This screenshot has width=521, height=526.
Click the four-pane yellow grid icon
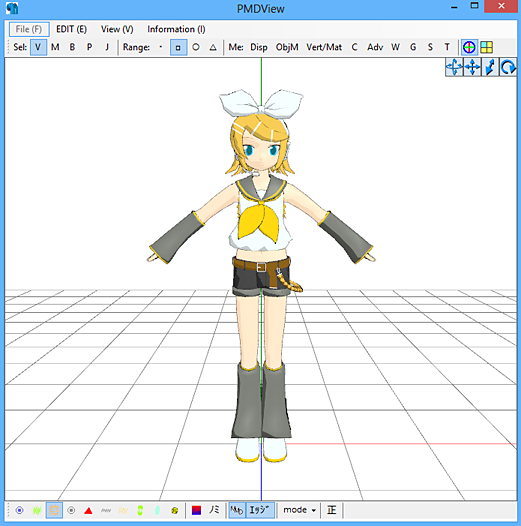pos(486,47)
